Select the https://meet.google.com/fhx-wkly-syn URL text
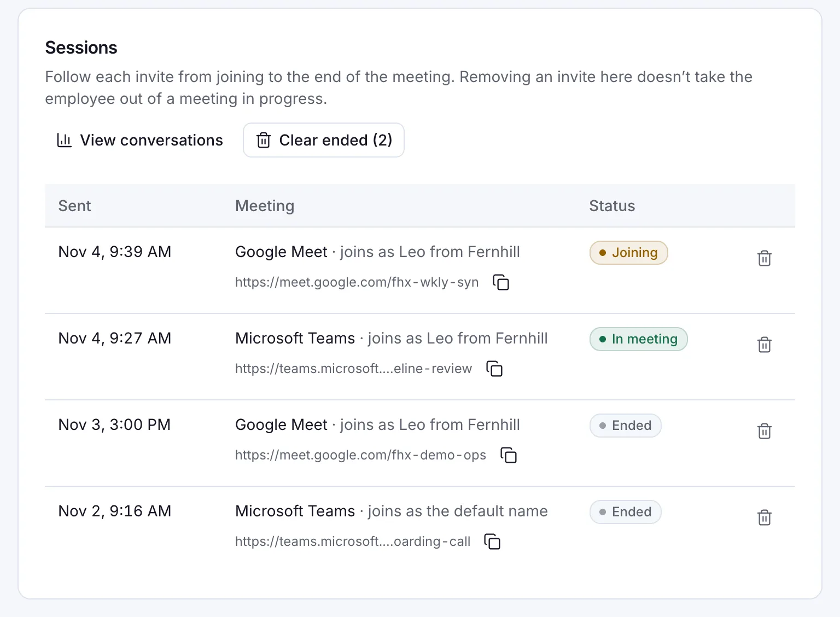Image resolution: width=840 pixels, height=617 pixels. (357, 282)
